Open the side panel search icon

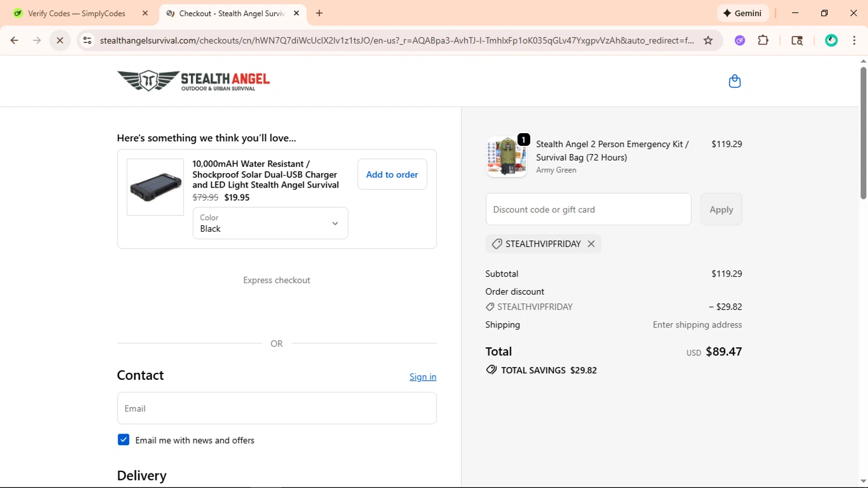click(x=797, y=41)
